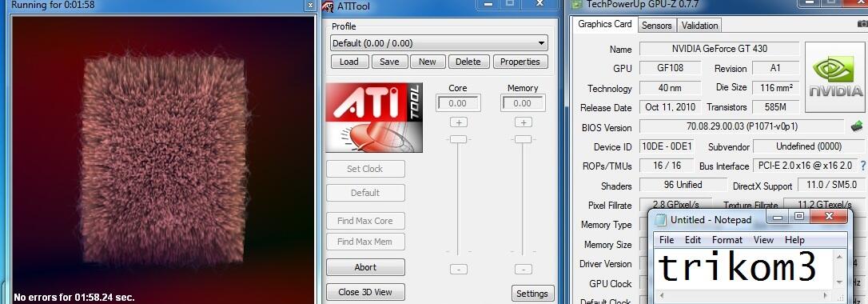868x304 pixels.
Task: Increase Memory clock with the plus button
Action: click(x=524, y=122)
